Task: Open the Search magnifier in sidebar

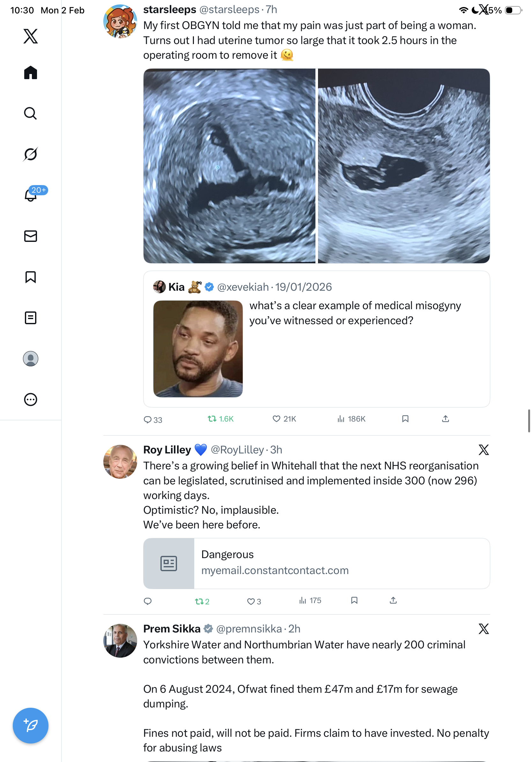Action: pos(31,114)
